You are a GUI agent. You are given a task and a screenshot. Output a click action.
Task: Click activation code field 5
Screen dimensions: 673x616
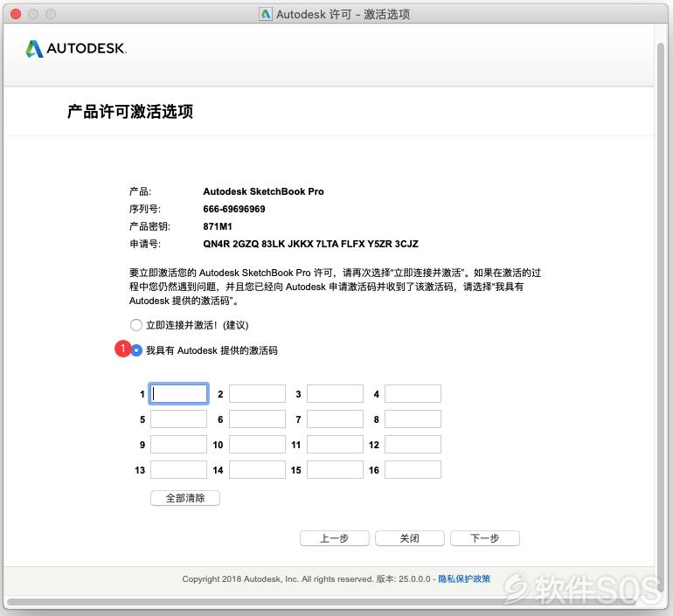point(178,419)
